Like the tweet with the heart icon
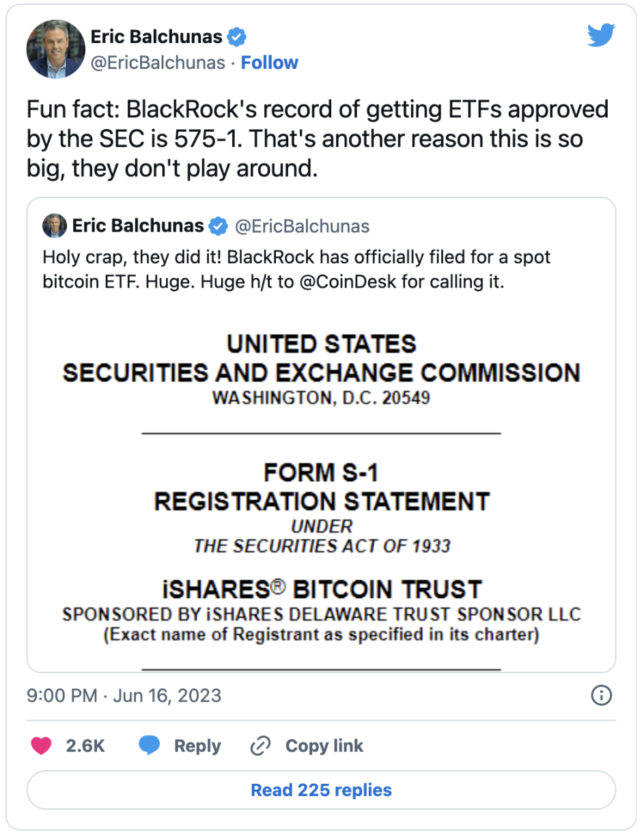 click(x=42, y=746)
